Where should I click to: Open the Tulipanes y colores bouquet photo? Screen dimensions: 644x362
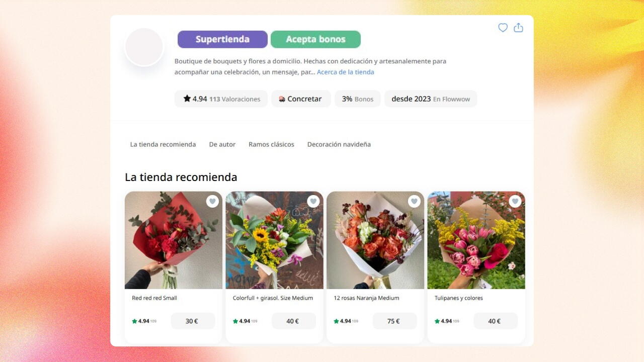coord(476,241)
